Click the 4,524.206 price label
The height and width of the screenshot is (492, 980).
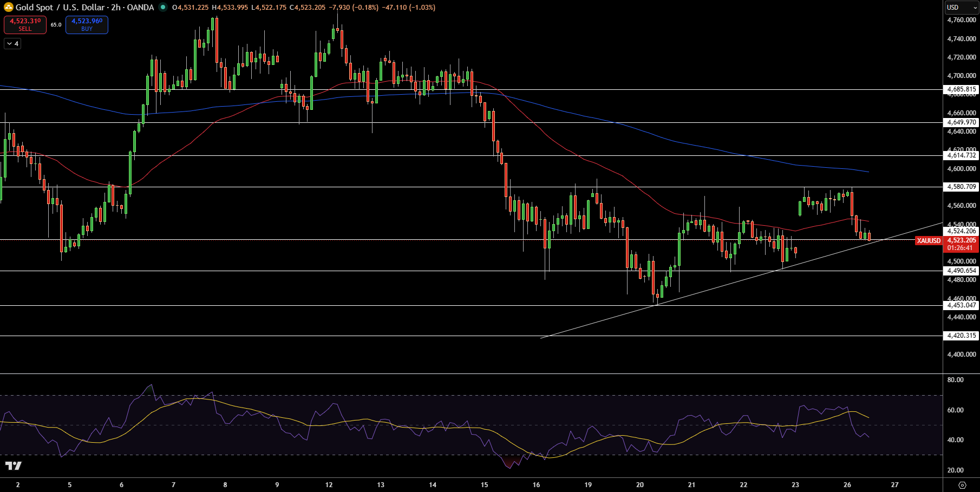click(x=962, y=231)
